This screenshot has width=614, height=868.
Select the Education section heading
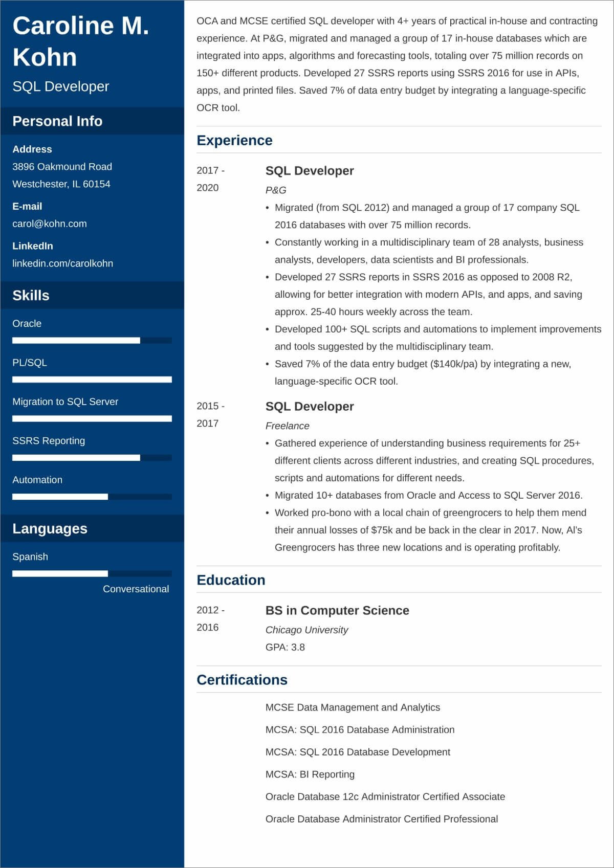pos(231,580)
